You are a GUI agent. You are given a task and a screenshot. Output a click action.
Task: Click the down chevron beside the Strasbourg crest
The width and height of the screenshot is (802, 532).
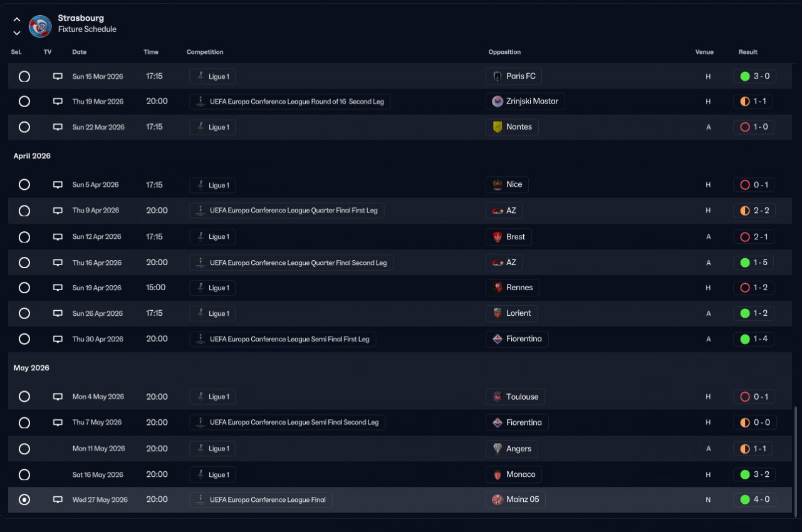click(17, 33)
